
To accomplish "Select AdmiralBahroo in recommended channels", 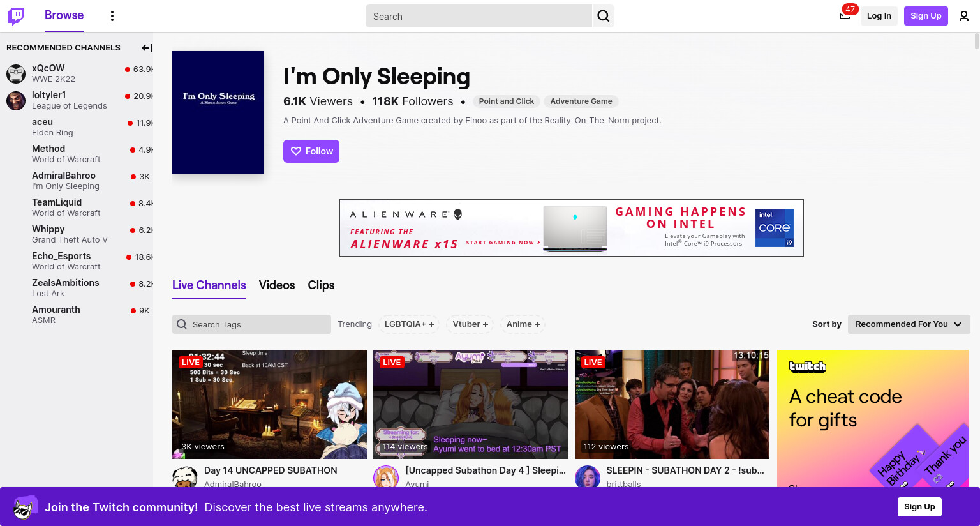I will pos(77,181).
